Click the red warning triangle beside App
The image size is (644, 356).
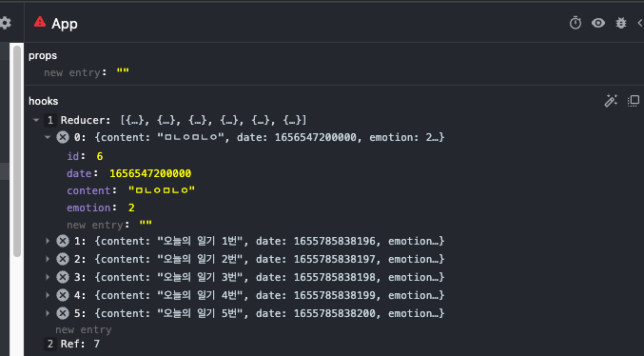(x=40, y=22)
